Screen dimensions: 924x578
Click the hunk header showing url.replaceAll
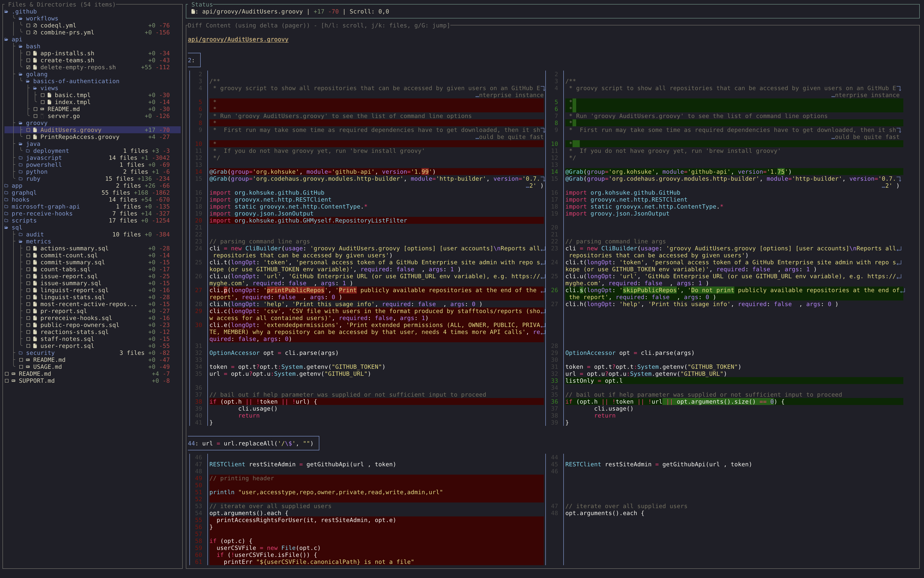point(252,443)
